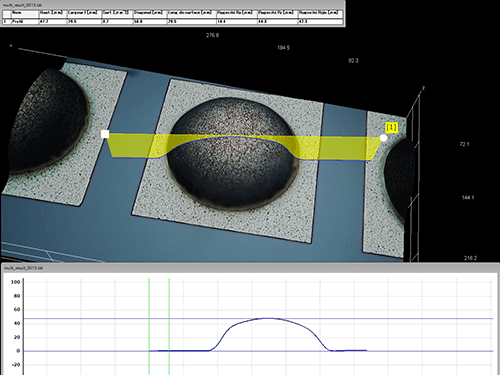Click the peak of the blue profile curve
This screenshot has height=375, width=500.
click(x=269, y=318)
